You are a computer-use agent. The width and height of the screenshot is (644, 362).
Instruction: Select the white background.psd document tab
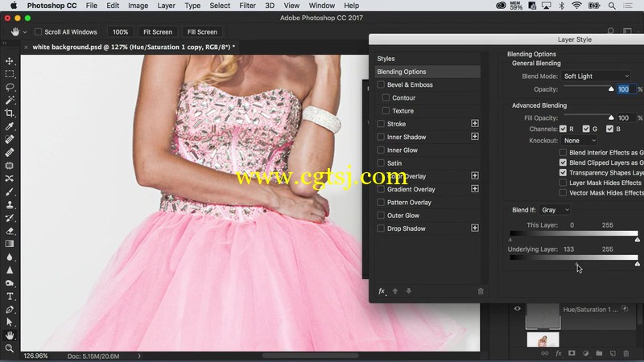[x=134, y=47]
